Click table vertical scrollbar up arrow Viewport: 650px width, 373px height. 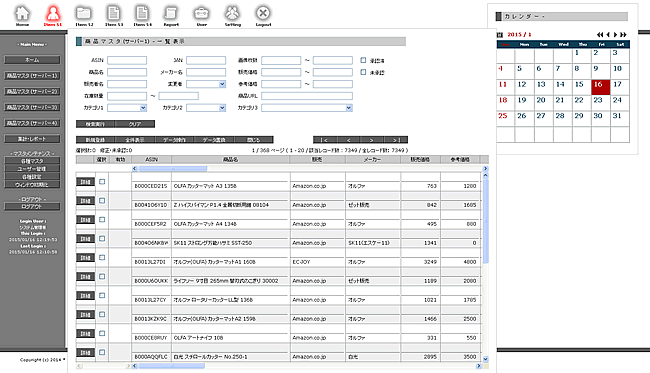tap(485, 175)
